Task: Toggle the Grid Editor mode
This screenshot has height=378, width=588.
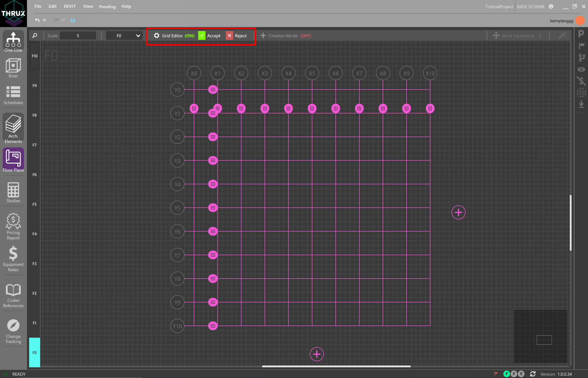Action: (x=174, y=36)
